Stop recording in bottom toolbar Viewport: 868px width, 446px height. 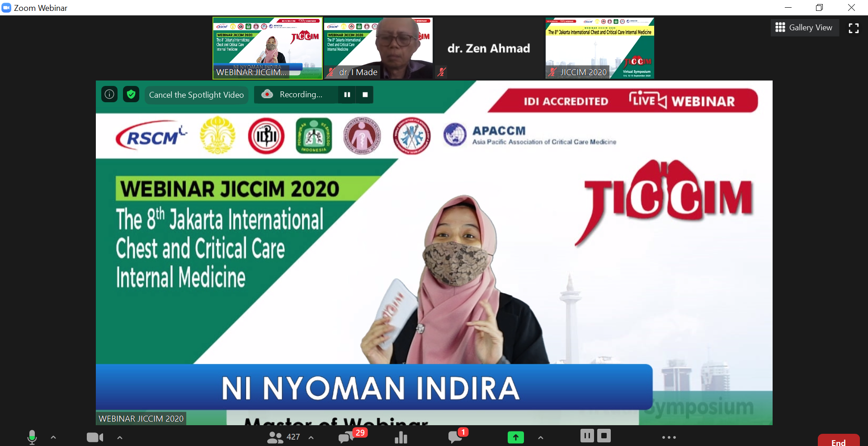tap(604, 436)
